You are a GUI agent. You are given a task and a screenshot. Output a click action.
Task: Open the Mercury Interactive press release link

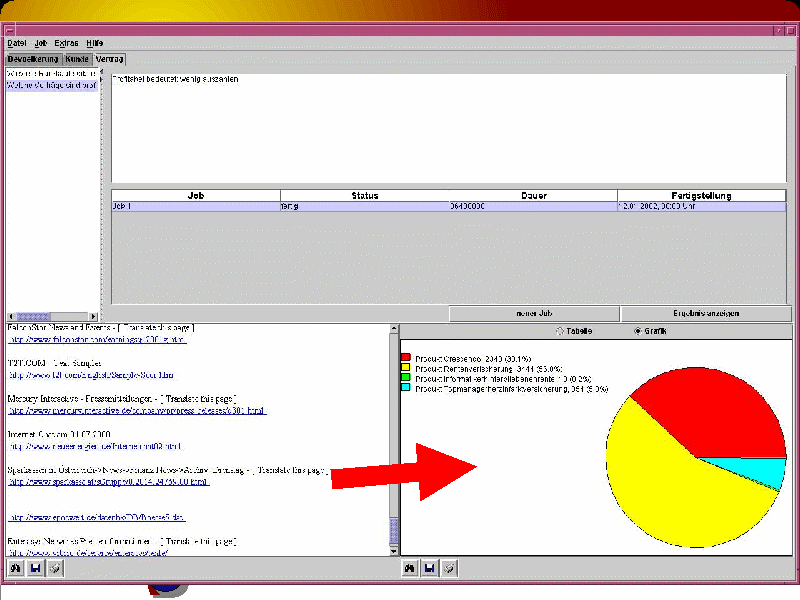[136, 411]
